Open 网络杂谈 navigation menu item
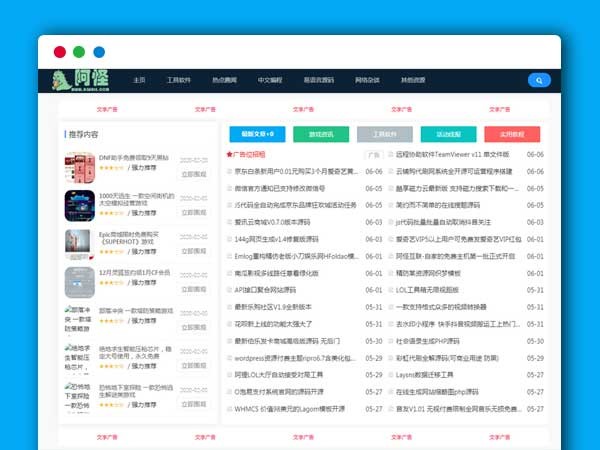The image size is (600, 450). coord(367,80)
